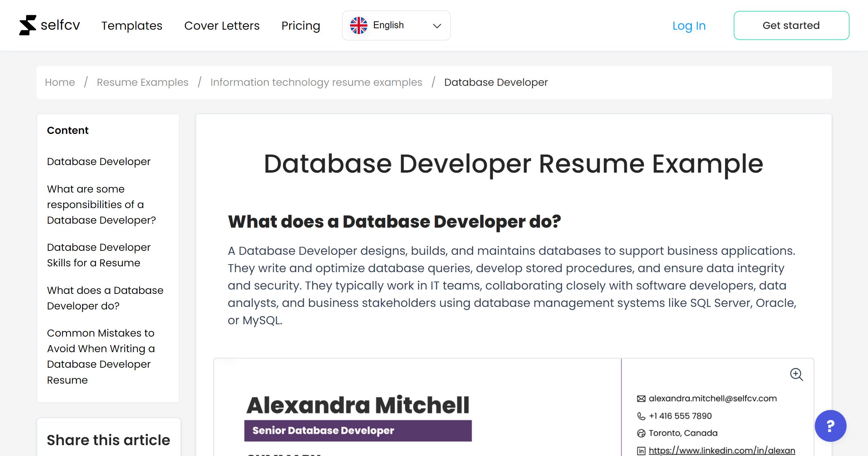Jump to What does a Database Developer do section

[x=105, y=298]
